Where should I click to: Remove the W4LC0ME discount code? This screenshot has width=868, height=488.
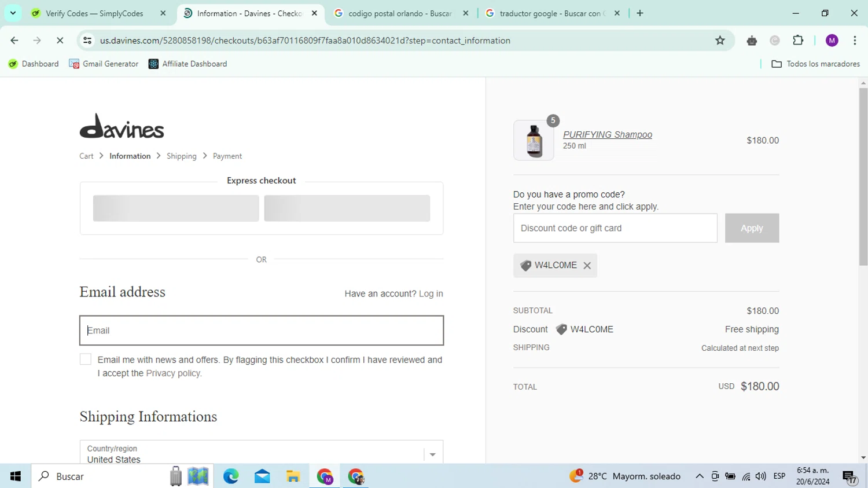point(587,266)
